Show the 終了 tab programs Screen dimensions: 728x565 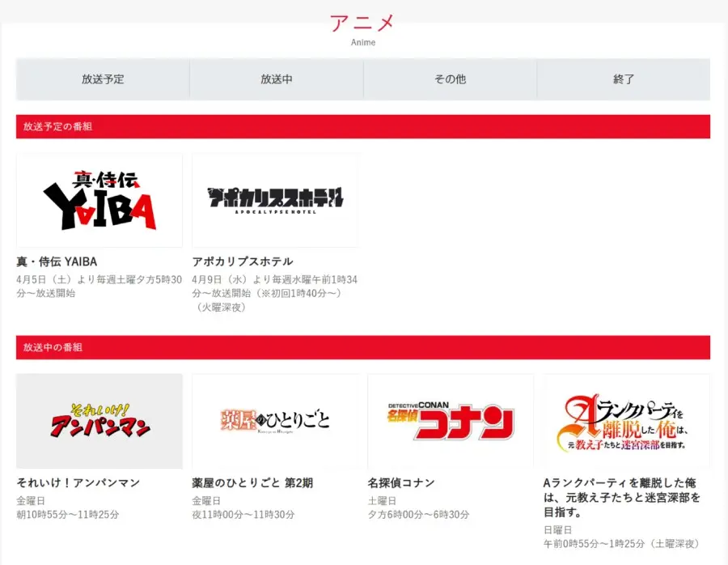624,79
